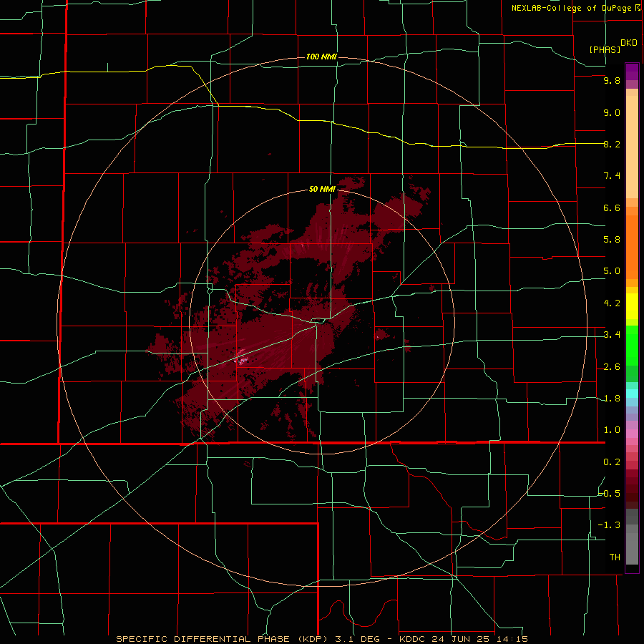Image resolution: width=644 pixels, height=644 pixels.
Task: Click the 7.4 value on the color scale
Action: (x=612, y=176)
